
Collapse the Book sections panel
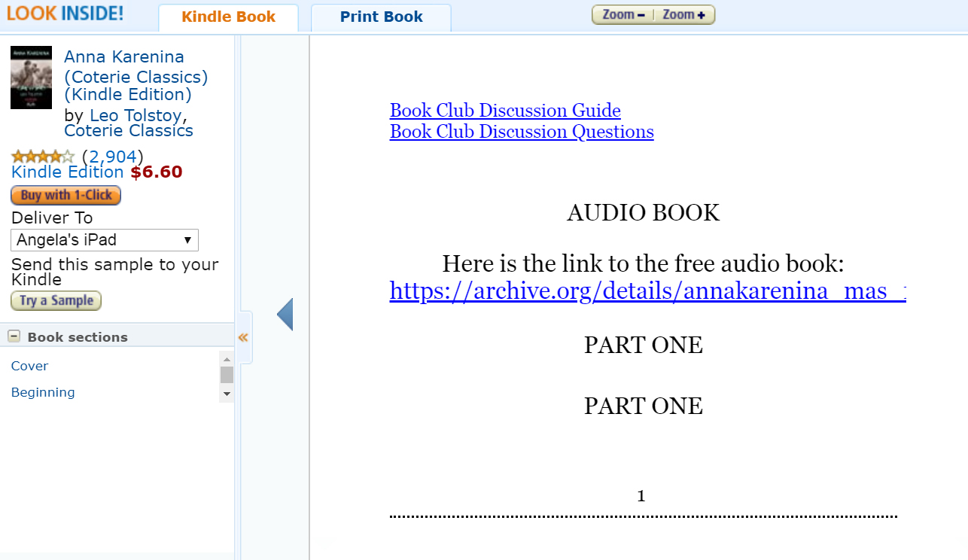coord(14,336)
